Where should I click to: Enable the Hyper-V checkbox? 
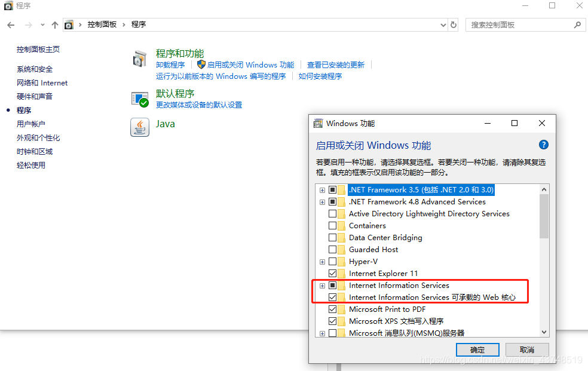332,262
